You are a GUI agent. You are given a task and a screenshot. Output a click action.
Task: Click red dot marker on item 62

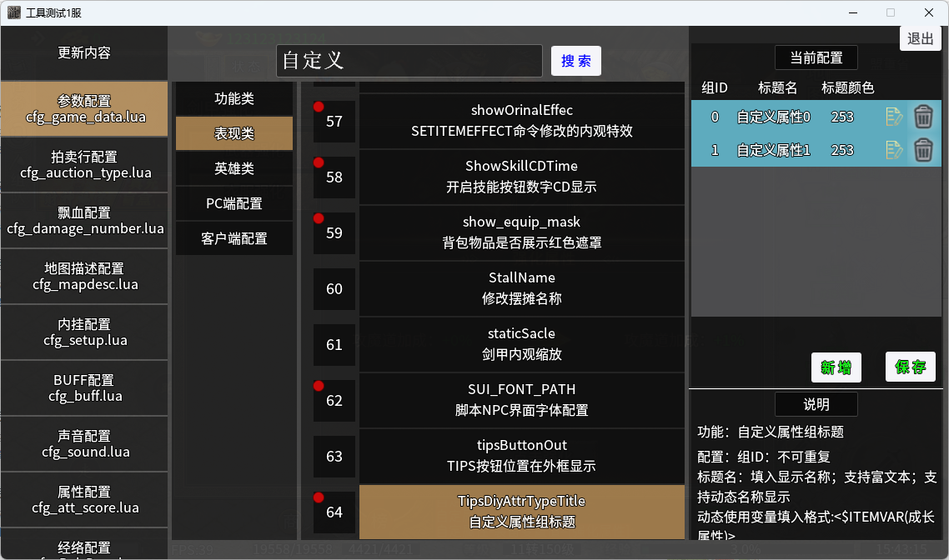(319, 386)
